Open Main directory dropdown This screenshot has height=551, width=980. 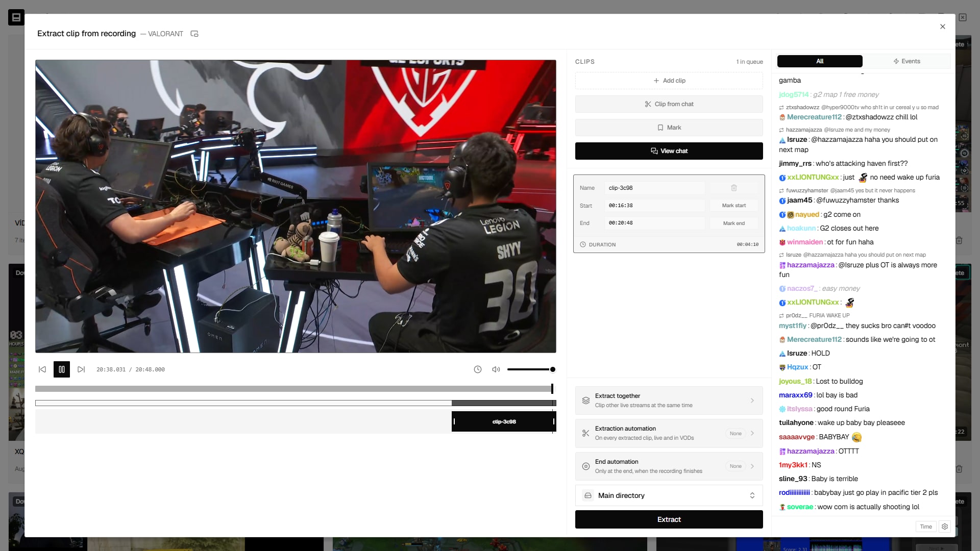coord(669,495)
